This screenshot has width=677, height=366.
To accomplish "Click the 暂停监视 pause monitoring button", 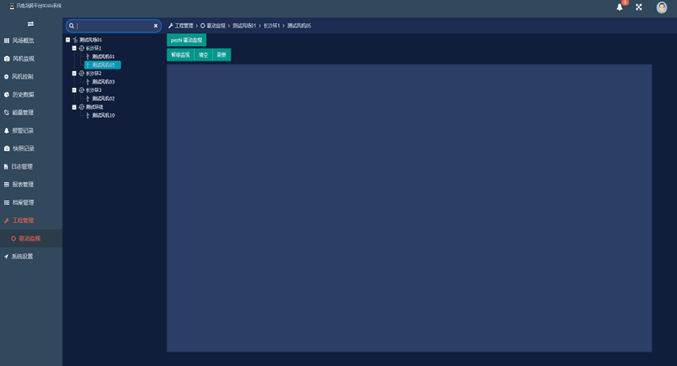I will point(180,55).
